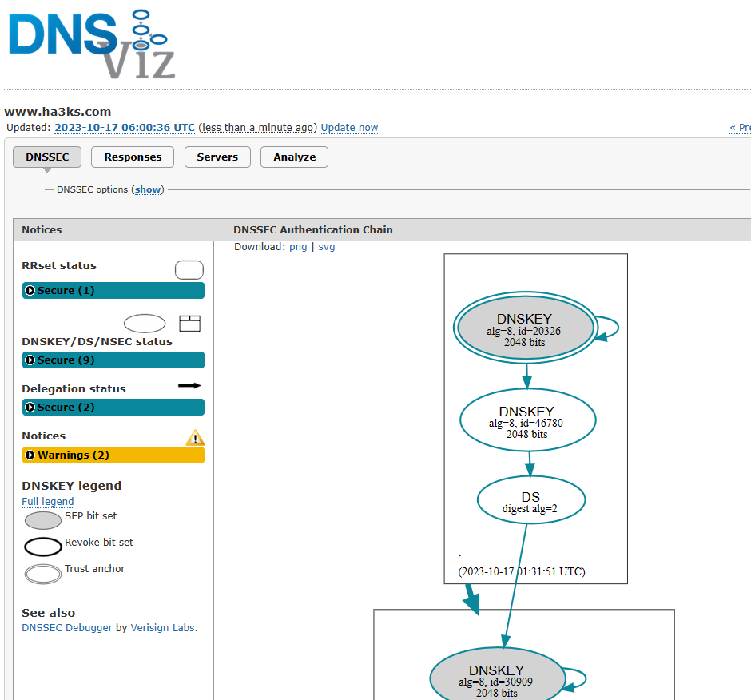Click the Trust anchor double ellipse icon
The image size is (751, 700).
pyautogui.click(x=43, y=574)
